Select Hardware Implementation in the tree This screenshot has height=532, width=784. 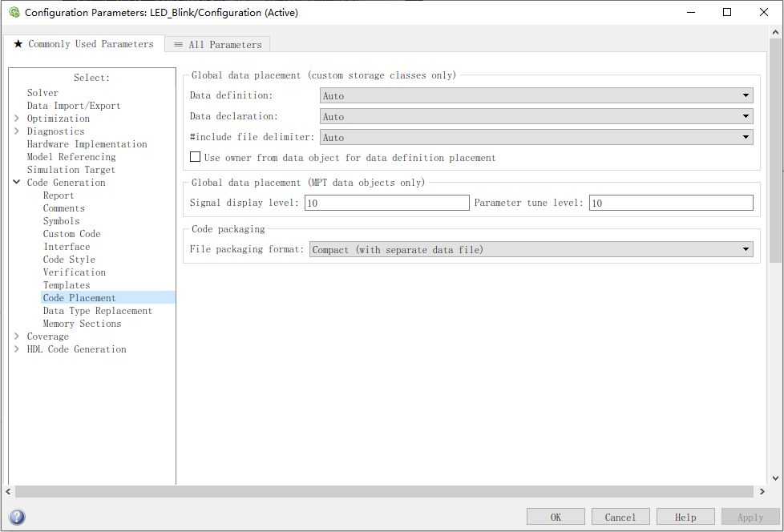pos(87,144)
